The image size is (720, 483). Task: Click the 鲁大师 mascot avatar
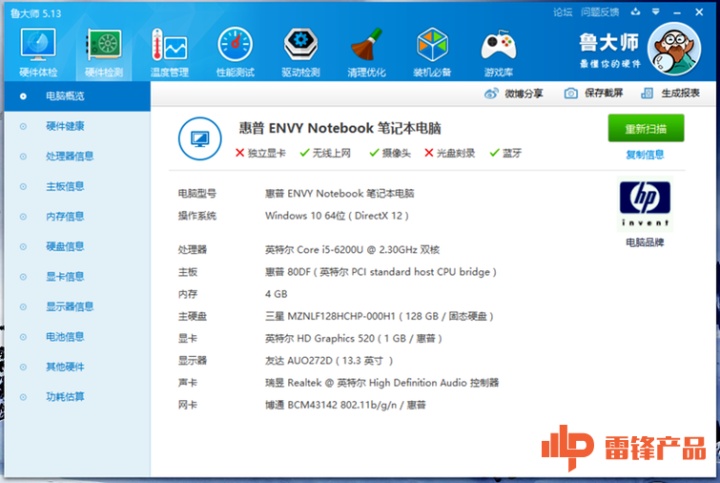(674, 49)
